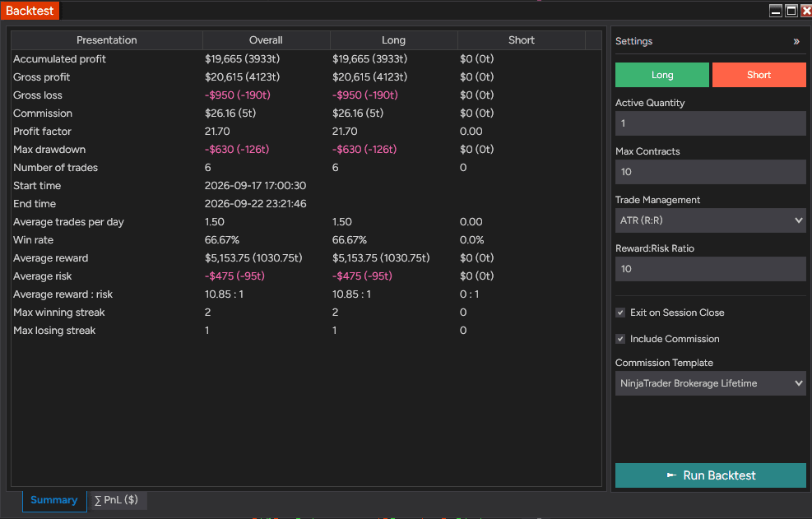
Task: Toggle the red Short direction button
Action: (759, 75)
